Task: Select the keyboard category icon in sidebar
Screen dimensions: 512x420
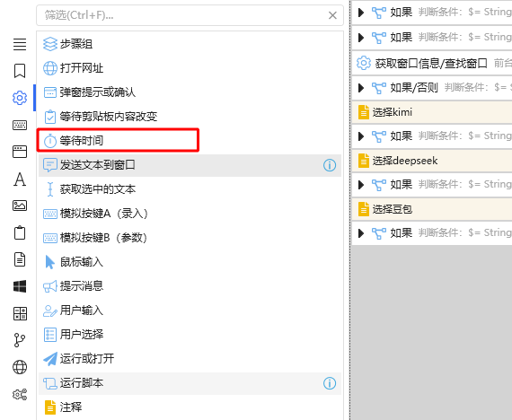Action: coord(20,125)
